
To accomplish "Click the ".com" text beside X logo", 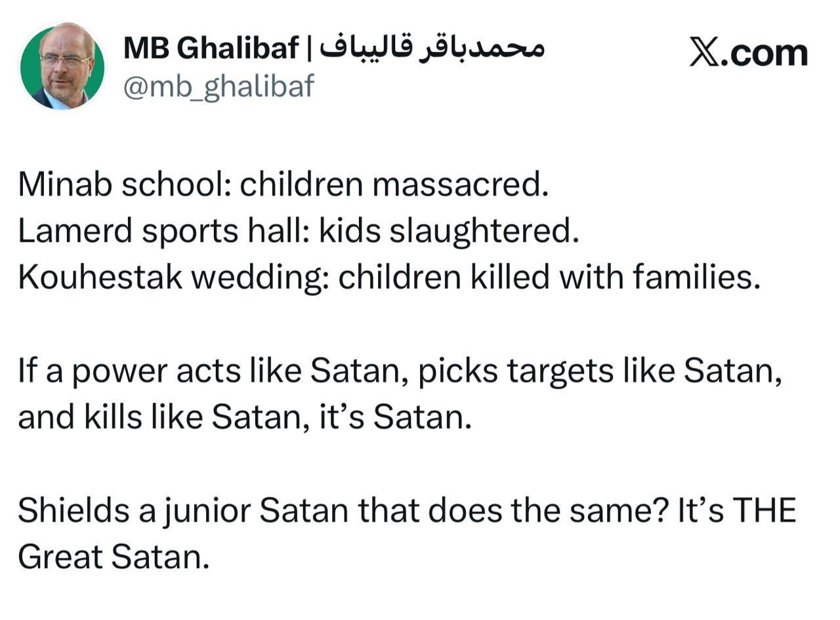I will pos(764,54).
